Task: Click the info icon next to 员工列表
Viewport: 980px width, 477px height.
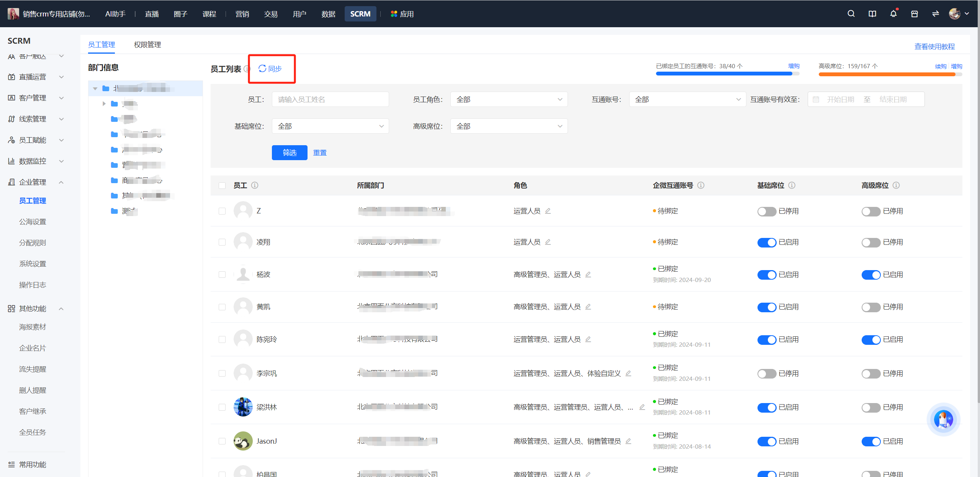Action: pyautogui.click(x=246, y=69)
